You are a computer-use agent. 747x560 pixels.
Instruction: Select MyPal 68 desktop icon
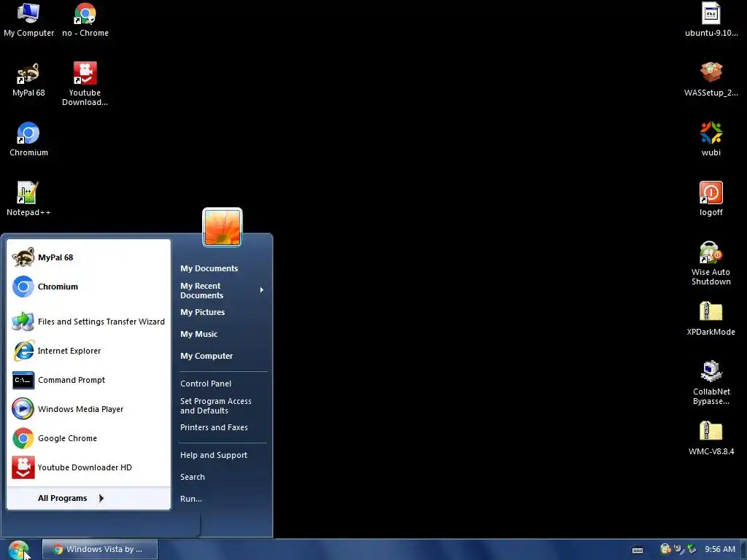[28, 80]
